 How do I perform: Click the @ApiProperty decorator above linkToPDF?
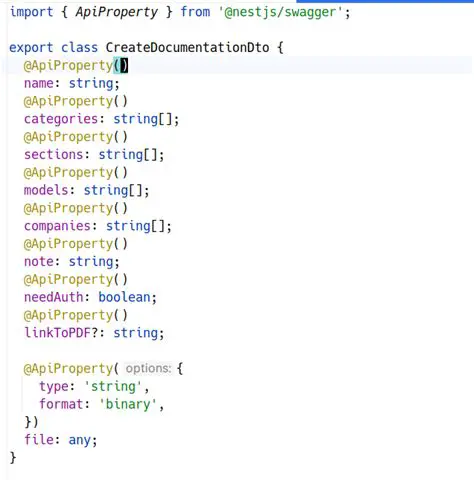point(68,315)
